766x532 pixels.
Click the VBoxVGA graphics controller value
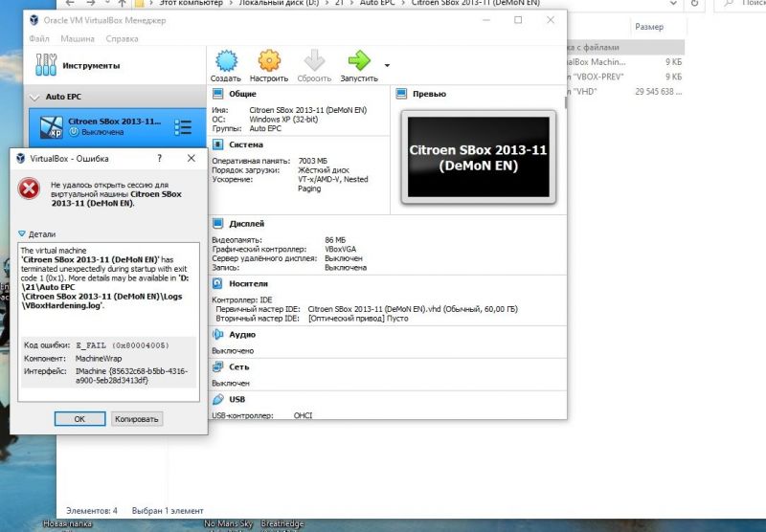pyautogui.click(x=341, y=249)
